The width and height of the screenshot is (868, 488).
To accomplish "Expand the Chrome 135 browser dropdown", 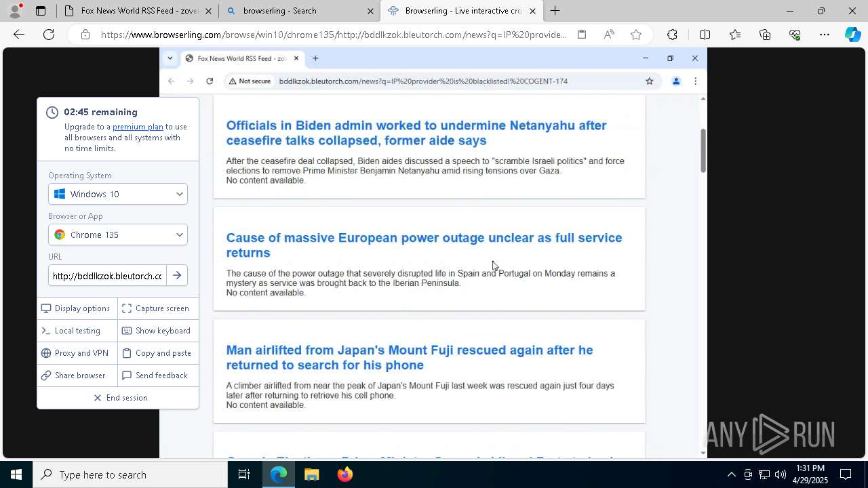I will (x=118, y=235).
